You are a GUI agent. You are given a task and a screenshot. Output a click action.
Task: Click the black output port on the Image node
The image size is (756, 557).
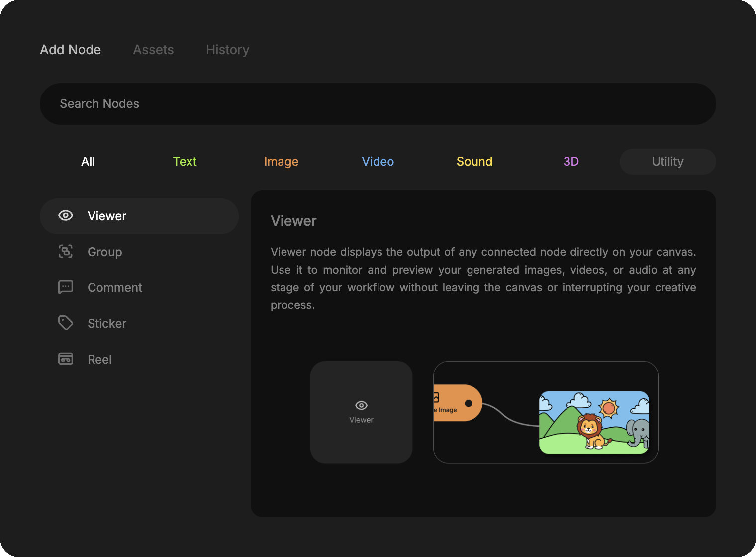click(x=469, y=403)
